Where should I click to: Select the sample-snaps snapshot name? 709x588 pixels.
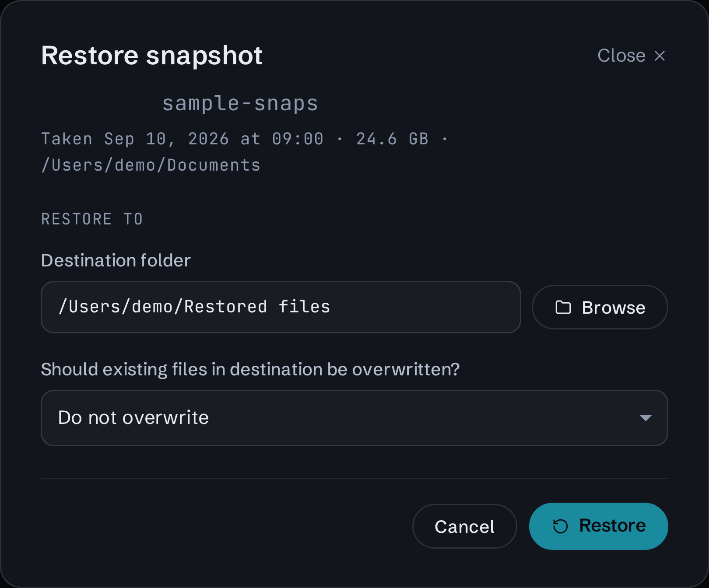240,103
